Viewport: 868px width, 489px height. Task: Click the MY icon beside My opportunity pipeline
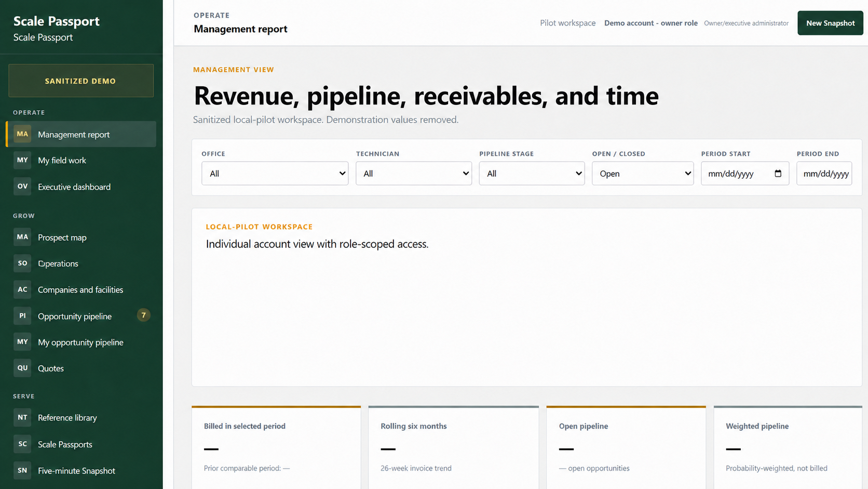click(x=22, y=342)
